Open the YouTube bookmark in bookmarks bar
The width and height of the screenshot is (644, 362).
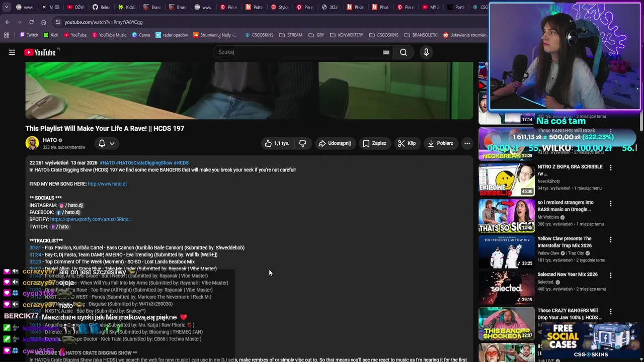pos(74,35)
